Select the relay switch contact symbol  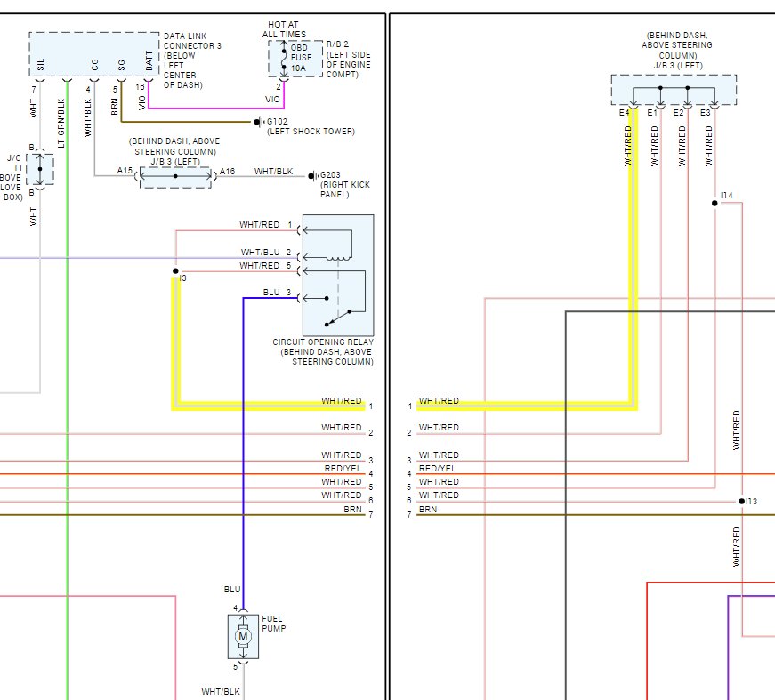click(x=338, y=318)
